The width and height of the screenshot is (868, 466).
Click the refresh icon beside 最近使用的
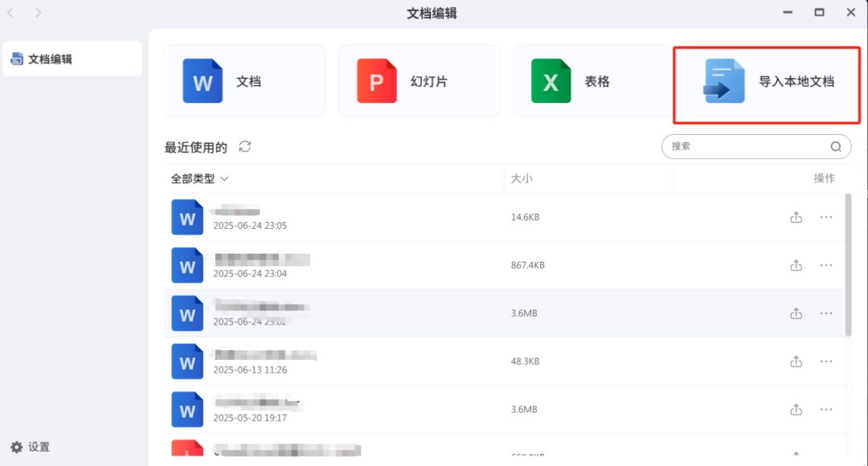[245, 146]
